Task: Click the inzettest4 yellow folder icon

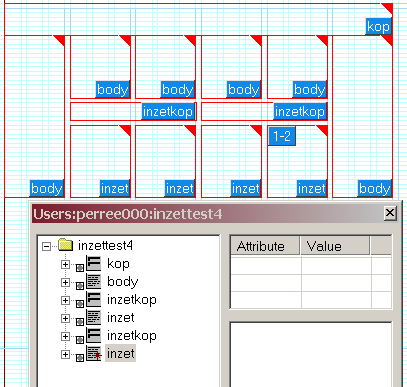Action: click(65, 245)
